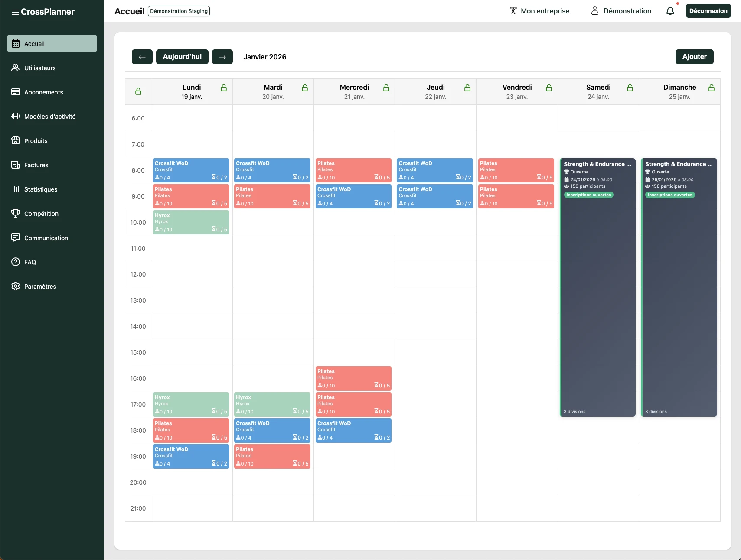Click the Produits store icon
Screen dimensions: 741x560
tap(16, 140)
